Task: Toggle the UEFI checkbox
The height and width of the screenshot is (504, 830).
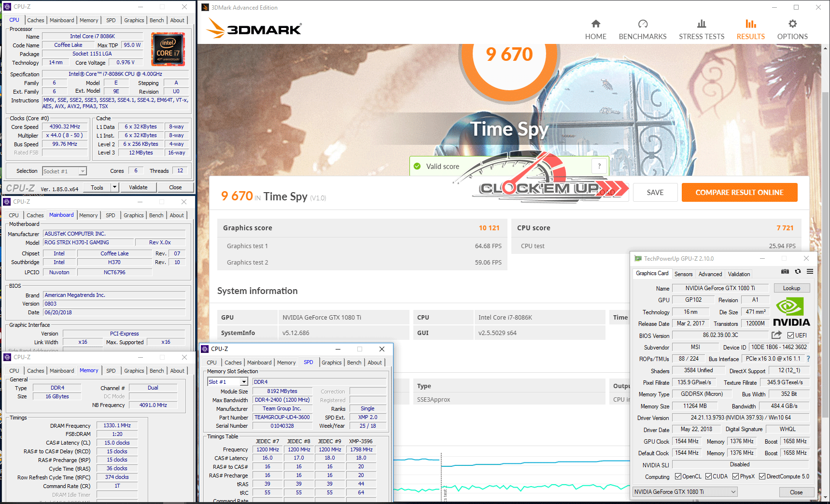Action: pos(790,336)
